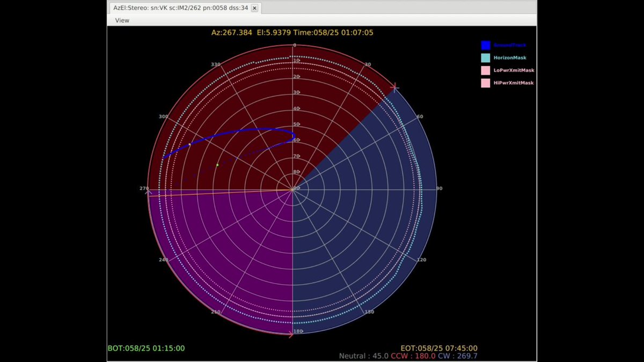Close the AzEl:Stereo tab

point(254,8)
